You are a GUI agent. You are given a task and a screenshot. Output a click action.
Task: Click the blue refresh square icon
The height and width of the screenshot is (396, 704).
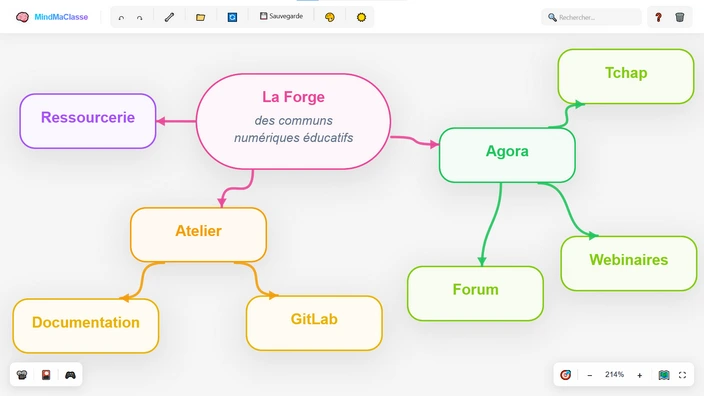coord(232,17)
